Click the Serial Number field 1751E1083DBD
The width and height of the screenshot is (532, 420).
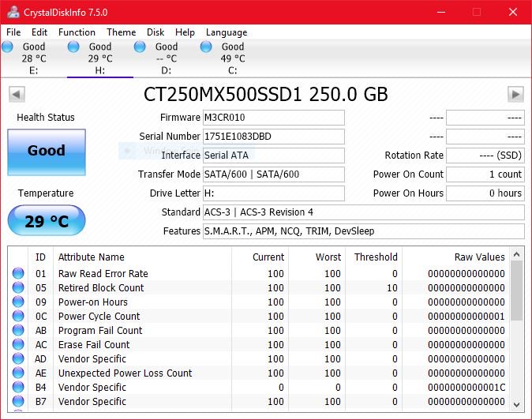coord(273,137)
